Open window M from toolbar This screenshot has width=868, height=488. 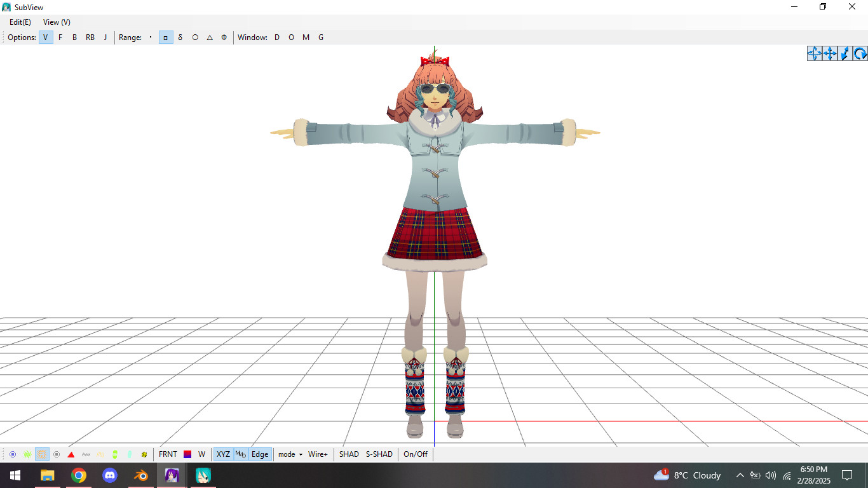[306, 37]
